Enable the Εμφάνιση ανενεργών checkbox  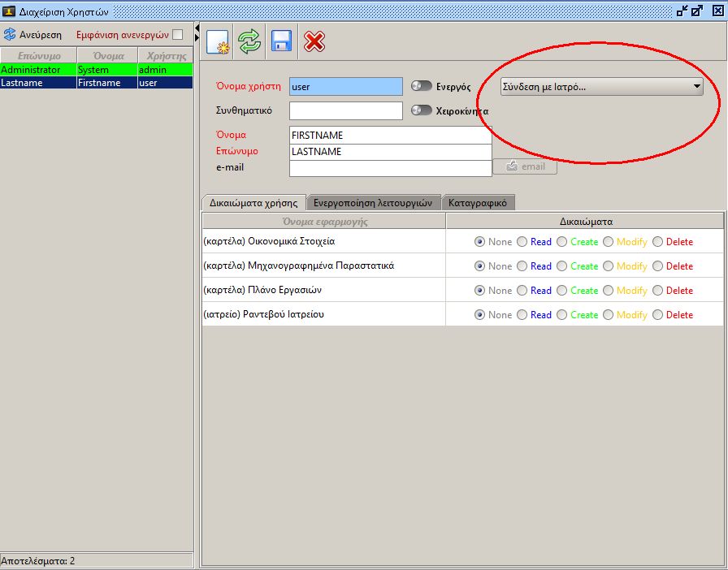pyautogui.click(x=177, y=35)
